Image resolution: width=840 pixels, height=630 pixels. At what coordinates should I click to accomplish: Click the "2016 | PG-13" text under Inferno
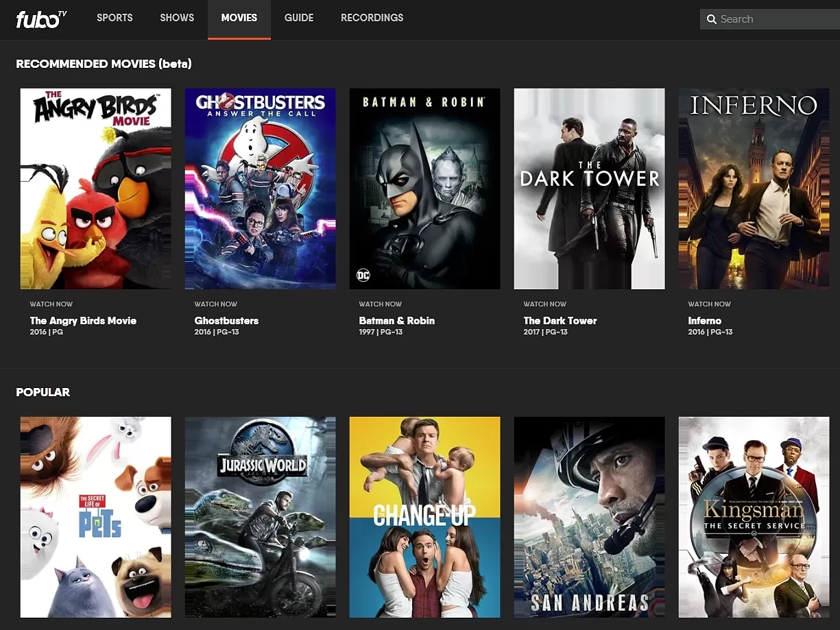(710, 332)
